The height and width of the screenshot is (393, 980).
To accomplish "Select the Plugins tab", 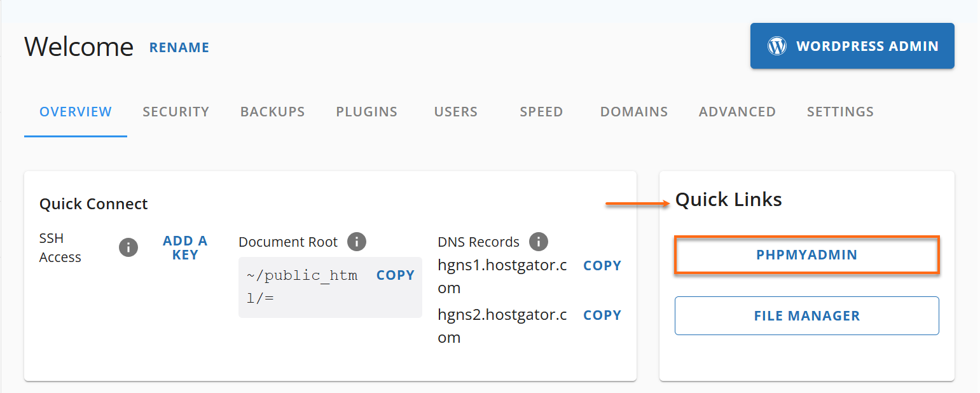I will pos(367,112).
